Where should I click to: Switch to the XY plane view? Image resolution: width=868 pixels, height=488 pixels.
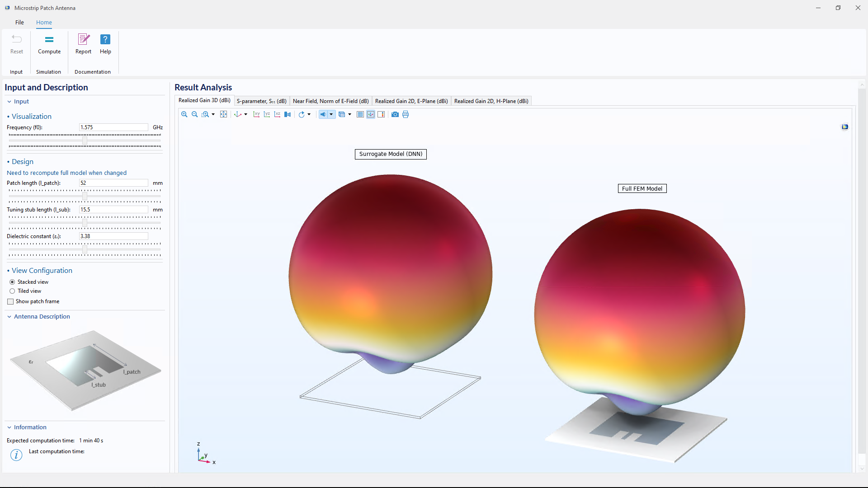coord(256,115)
